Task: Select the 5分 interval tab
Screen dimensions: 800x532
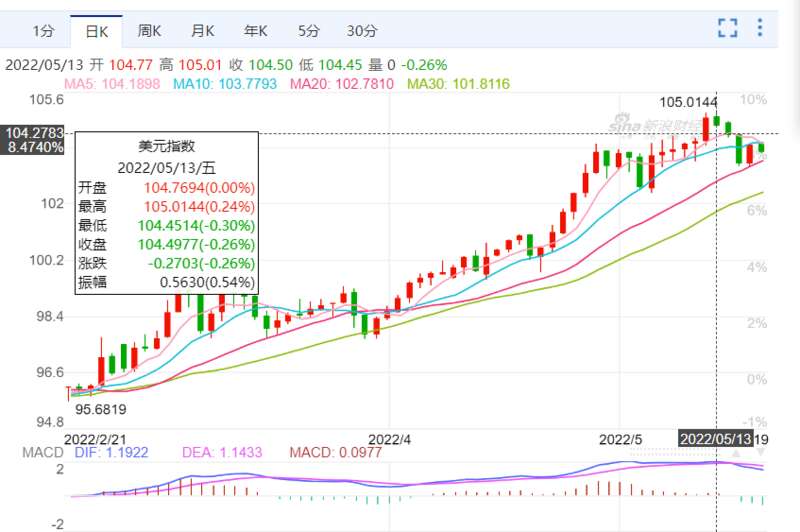Action: (x=309, y=31)
